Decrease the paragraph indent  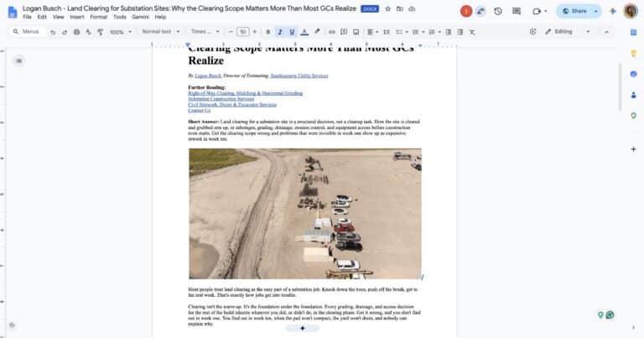tap(448, 32)
